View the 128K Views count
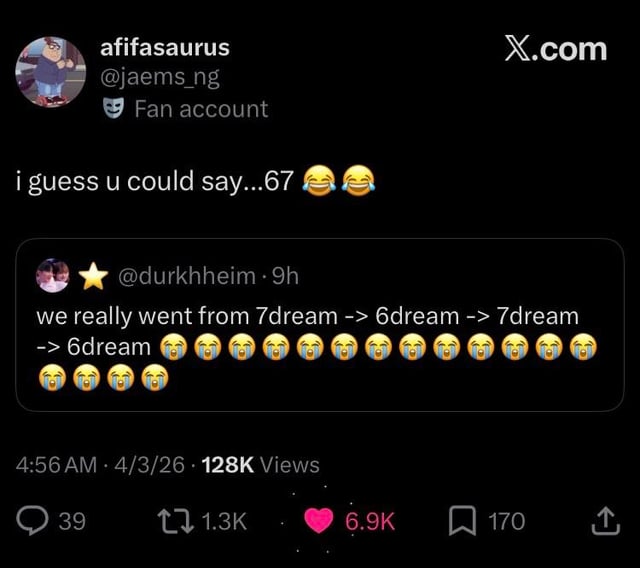Image resolution: width=640 pixels, height=568 pixels. tap(260, 464)
